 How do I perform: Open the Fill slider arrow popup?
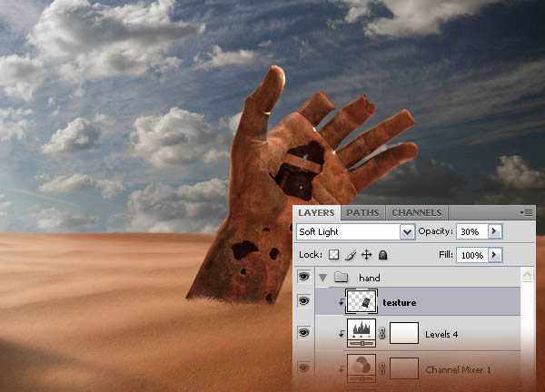[x=495, y=255]
